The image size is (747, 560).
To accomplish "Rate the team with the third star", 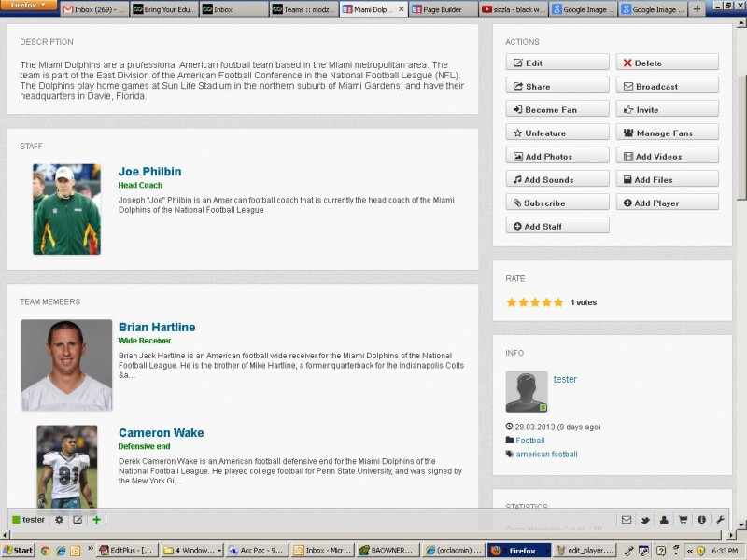I will 535,302.
